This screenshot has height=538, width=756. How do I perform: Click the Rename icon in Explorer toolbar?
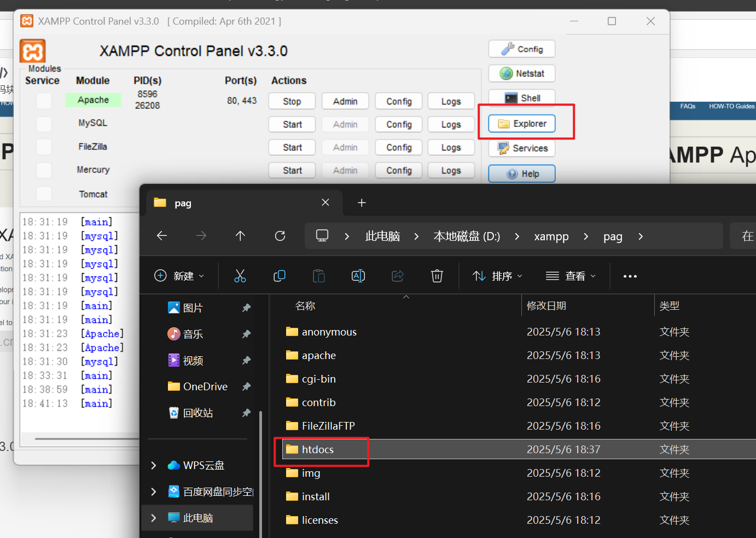click(358, 276)
